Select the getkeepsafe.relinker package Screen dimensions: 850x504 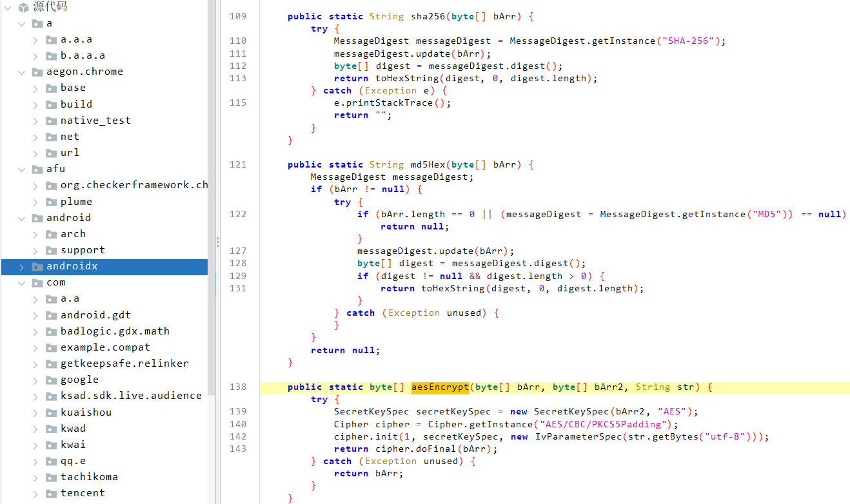(124, 363)
